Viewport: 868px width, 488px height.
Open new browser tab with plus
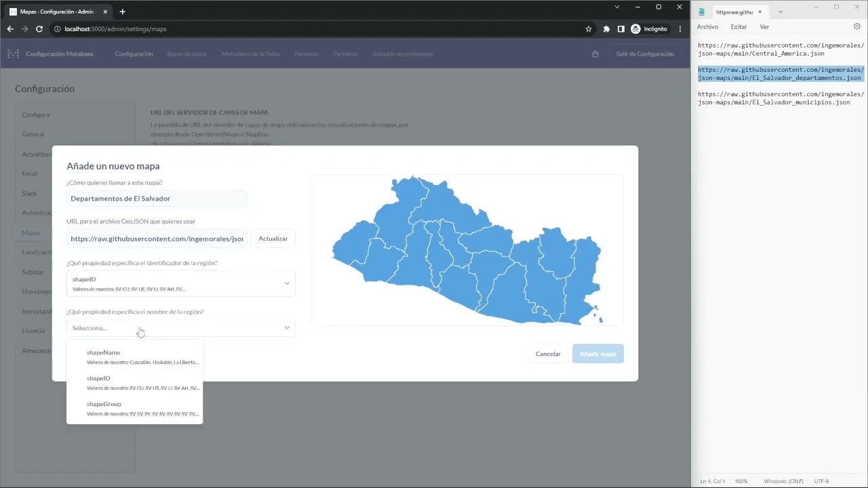pos(122,12)
